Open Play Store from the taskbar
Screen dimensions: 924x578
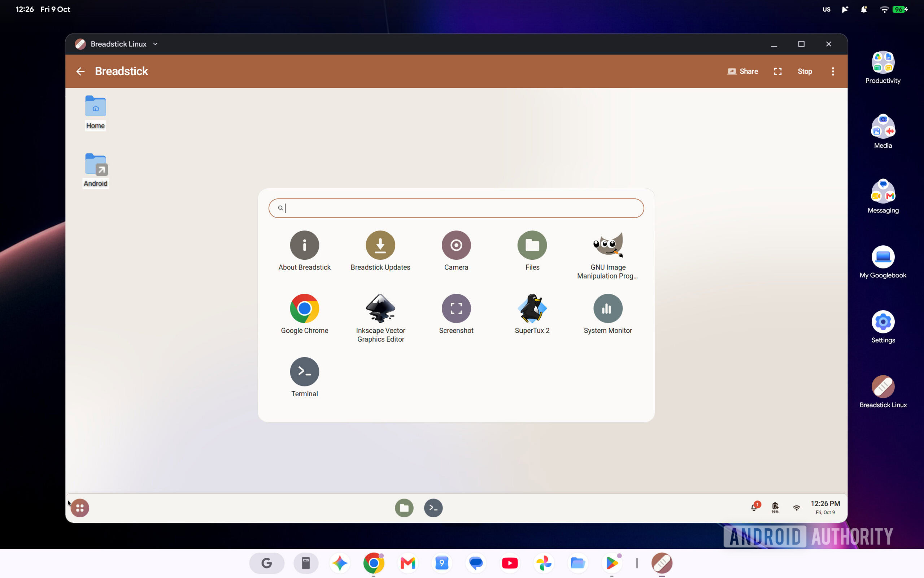(x=612, y=563)
